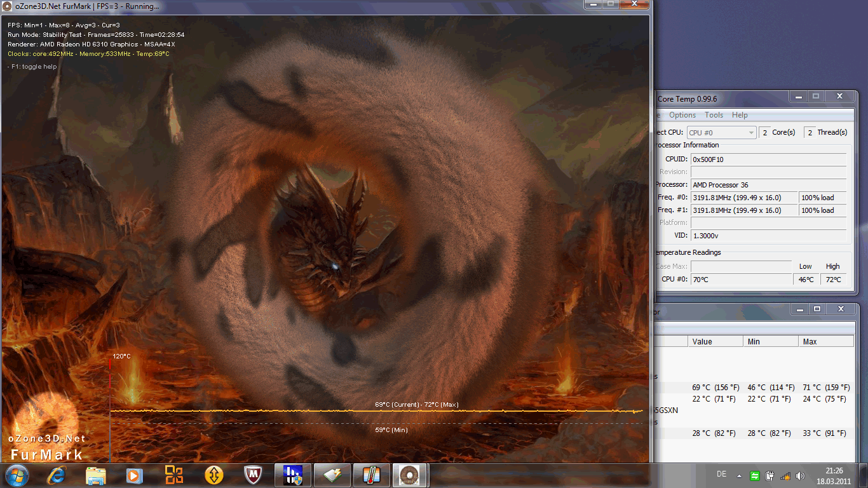This screenshot has height=488, width=868.
Task: Click the CPU #0 temperature 70°C
Action: tap(742, 279)
